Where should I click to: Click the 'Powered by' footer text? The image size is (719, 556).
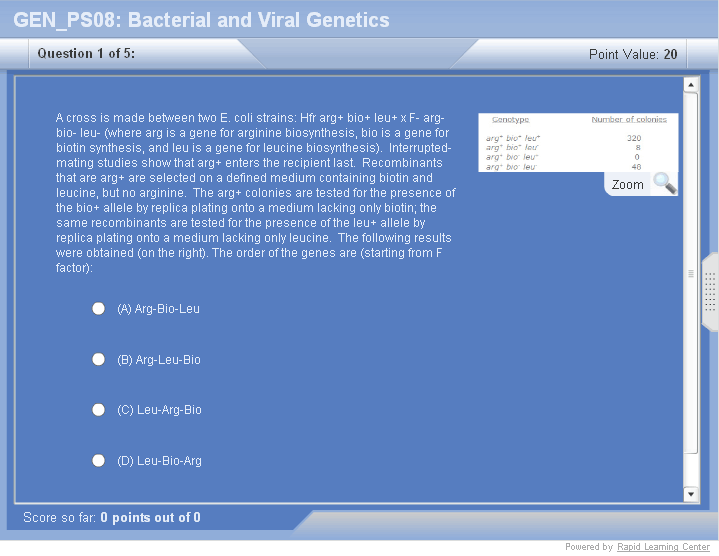[588, 547]
